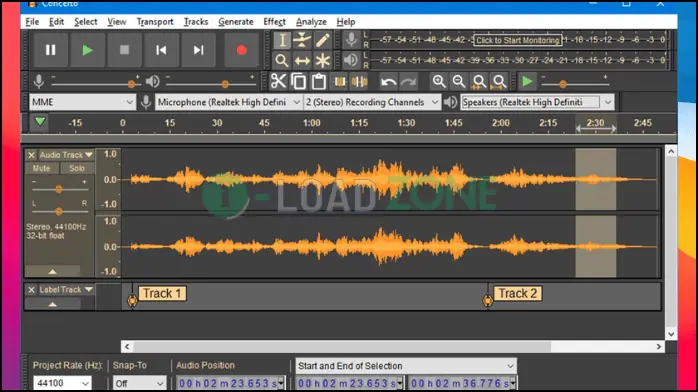Select the Draw pencil tool
This screenshot has height=392, width=698.
(323, 40)
